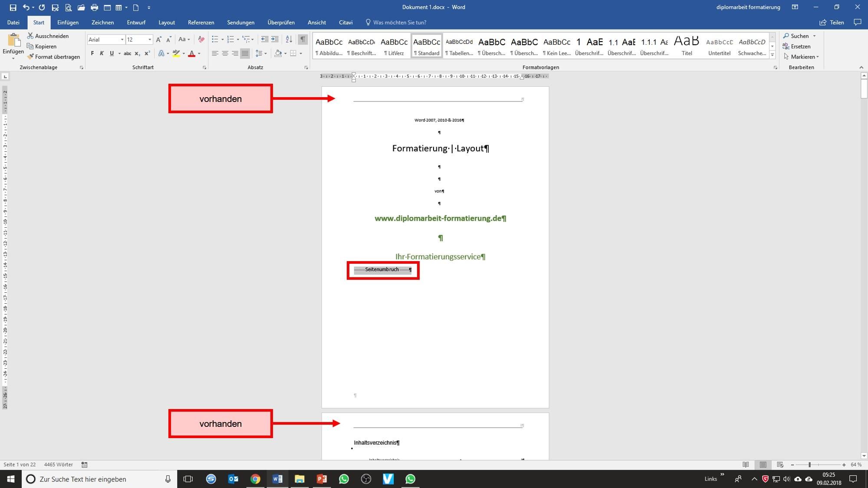Click the sort A-Z icon
868x488 pixels.
coord(289,39)
